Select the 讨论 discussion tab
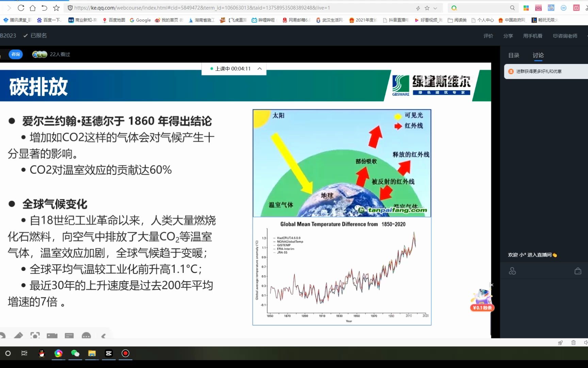 pos(538,55)
